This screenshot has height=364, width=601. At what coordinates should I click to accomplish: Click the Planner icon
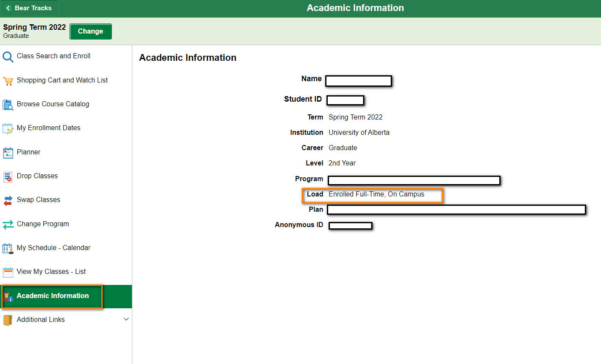coord(8,153)
